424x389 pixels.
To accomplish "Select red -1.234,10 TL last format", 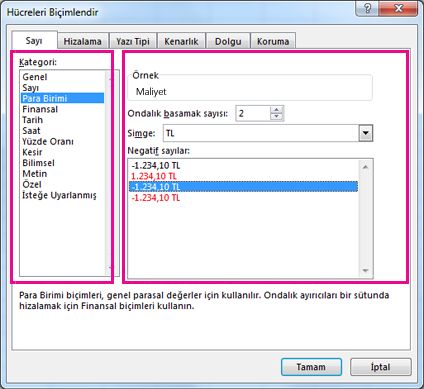I will coord(243,197).
